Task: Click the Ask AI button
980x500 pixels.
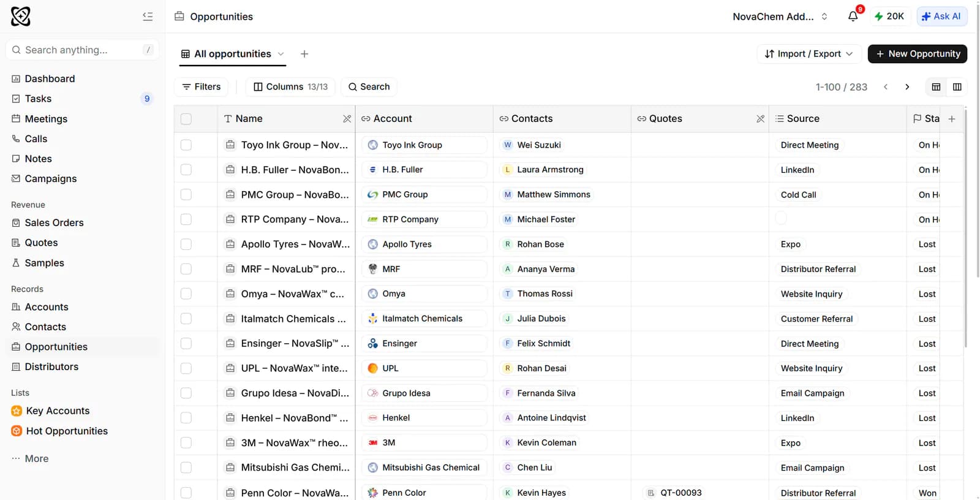Action: (x=942, y=17)
